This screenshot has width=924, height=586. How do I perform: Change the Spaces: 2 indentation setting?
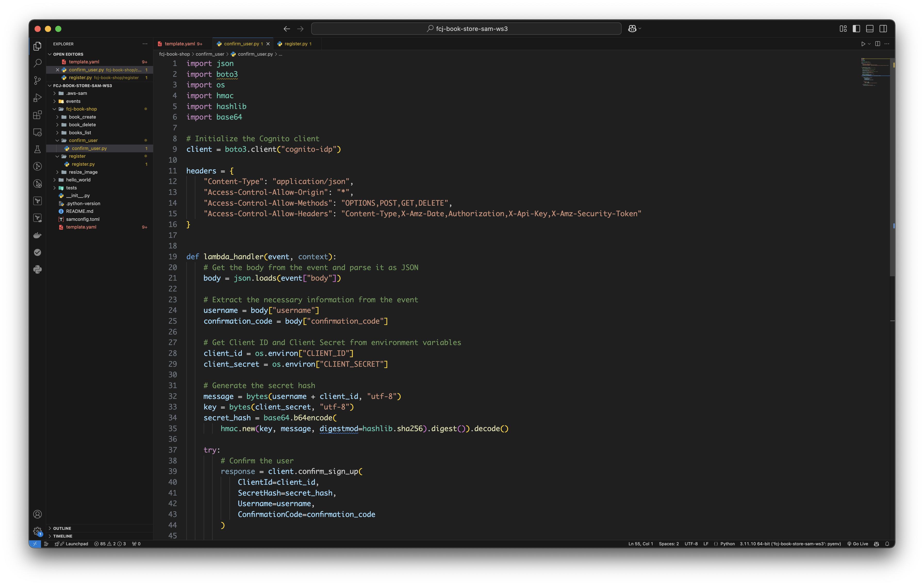669,544
